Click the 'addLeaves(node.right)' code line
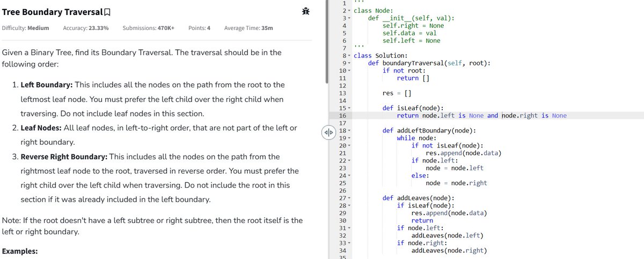The width and height of the screenshot is (644, 259). point(449,250)
